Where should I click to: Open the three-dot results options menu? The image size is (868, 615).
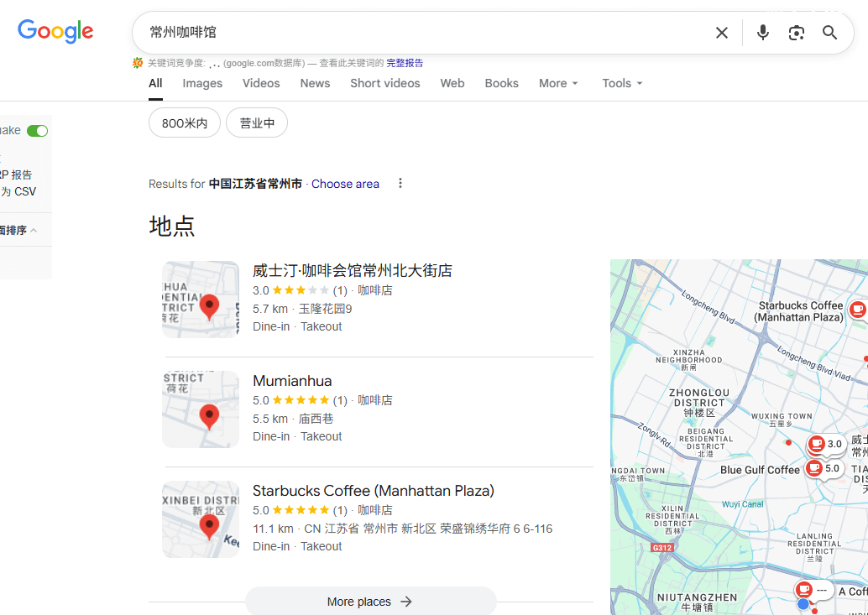click(400, 183)
